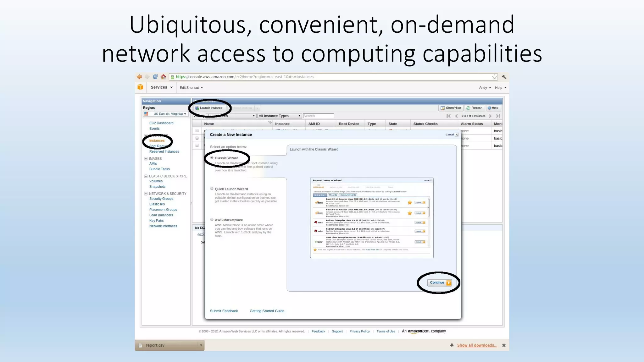Click the browser forward arrow

click(147, 77)
